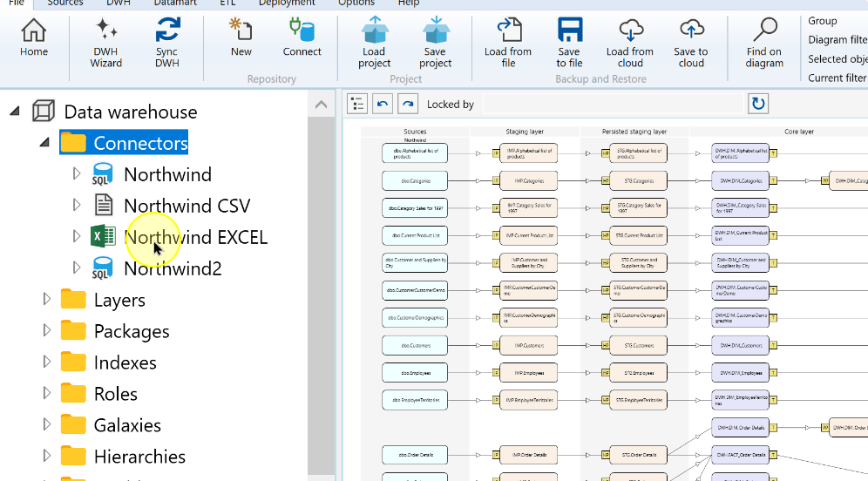
Task: Collapse the Data warehouse root node
Action: click(x=15, y=112)
